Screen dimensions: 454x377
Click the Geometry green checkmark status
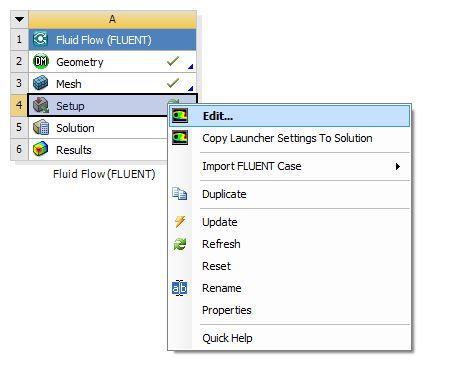click(x=173, y=61)
